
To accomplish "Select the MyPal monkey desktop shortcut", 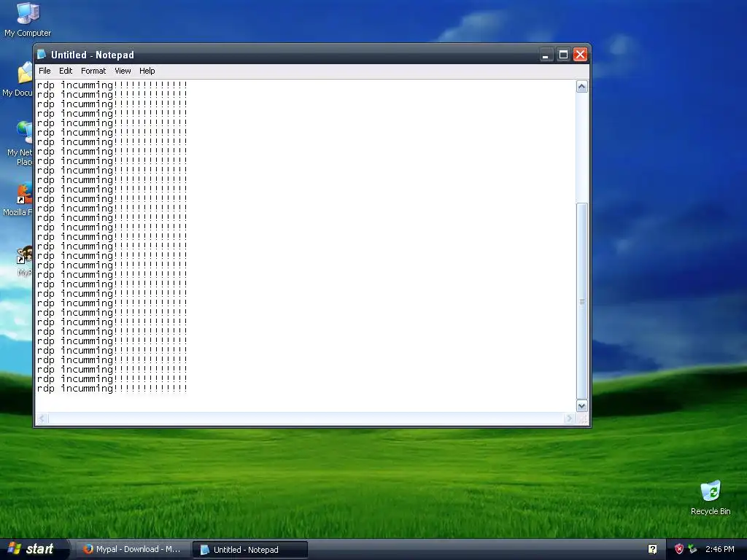I will tap(24, 261).
